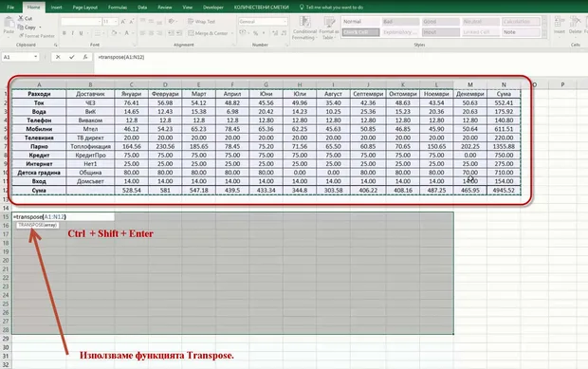Screen dimensions: 588x369
Task: Open the File tab
Action: click(x=10, y=8)
